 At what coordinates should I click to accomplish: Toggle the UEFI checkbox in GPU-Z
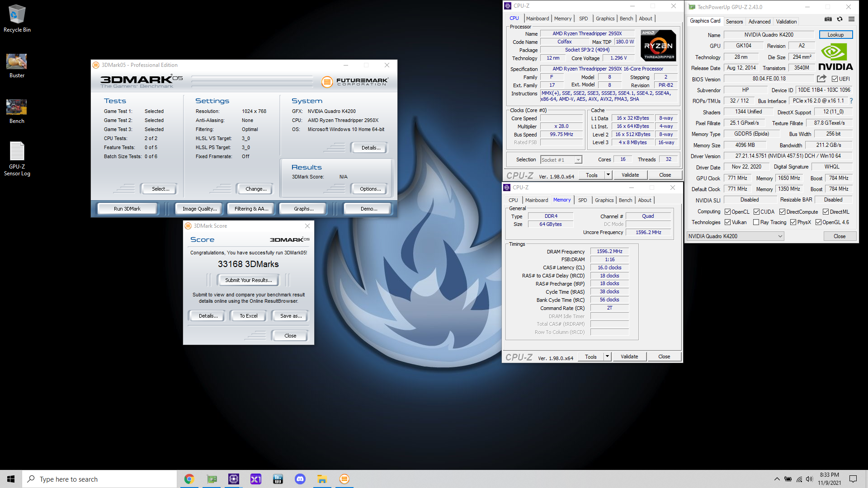pos(835,79)
